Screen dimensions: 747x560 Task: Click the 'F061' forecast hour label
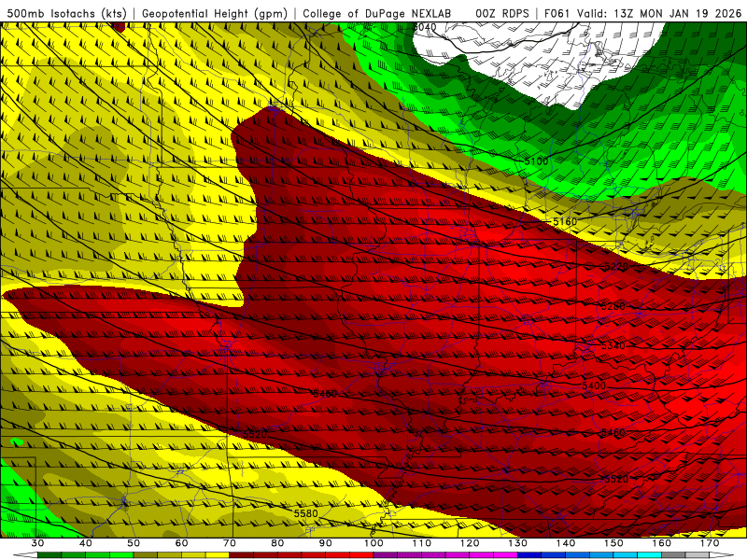tap(557, 13)
